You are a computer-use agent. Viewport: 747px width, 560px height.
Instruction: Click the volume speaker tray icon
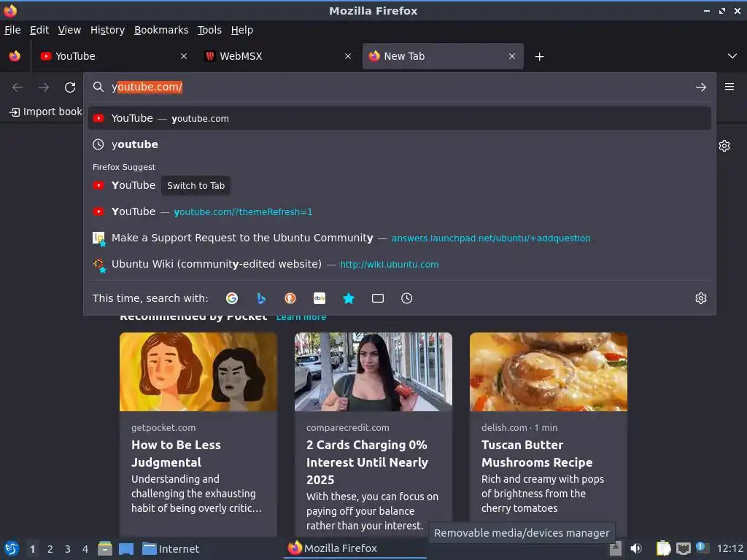636,548
